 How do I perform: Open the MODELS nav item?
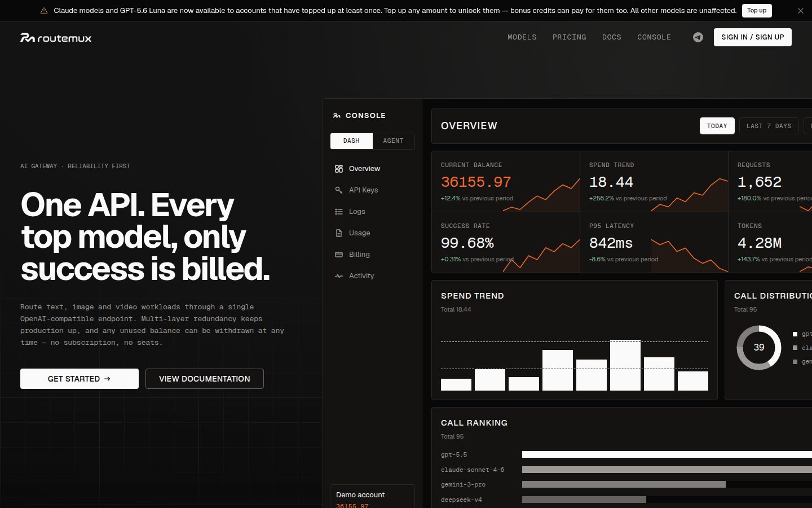click(522, 37)
